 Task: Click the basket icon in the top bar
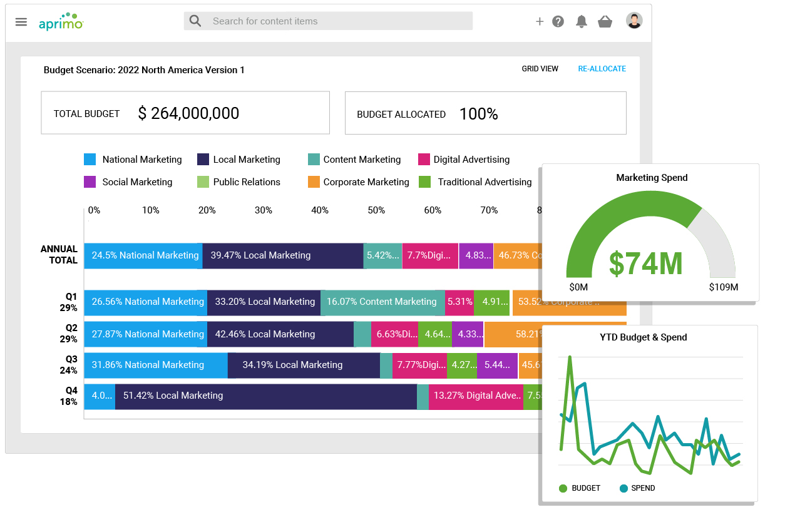pyautogui.click(x=605, y=21)
